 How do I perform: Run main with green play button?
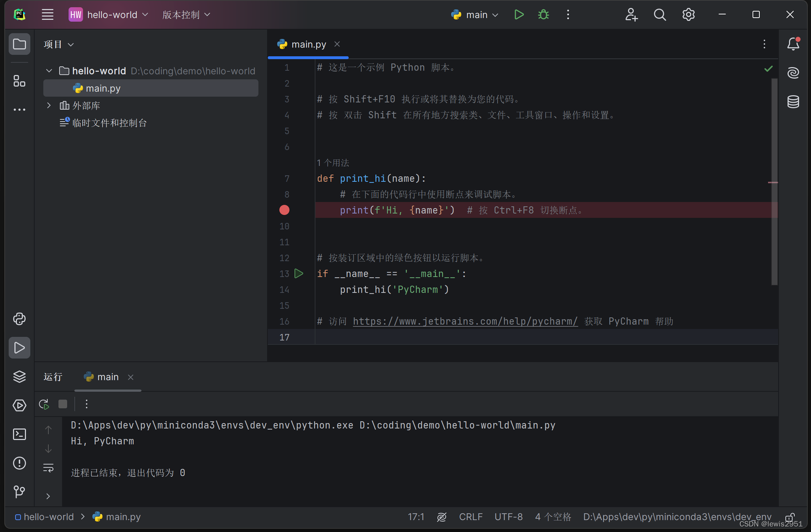519,15
